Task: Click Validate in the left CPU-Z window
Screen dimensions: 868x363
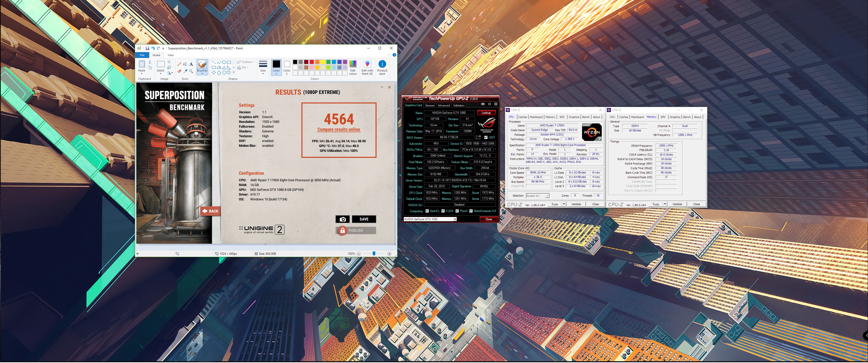Action: [x=577, y=204]
